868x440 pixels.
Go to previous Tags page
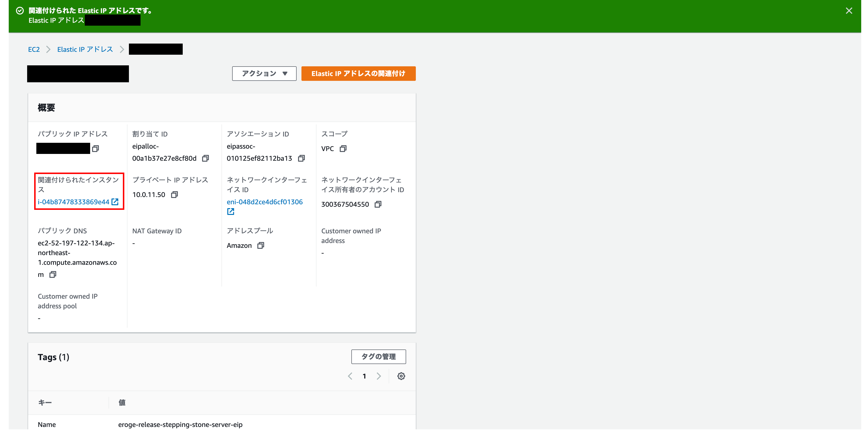(350, 376)
